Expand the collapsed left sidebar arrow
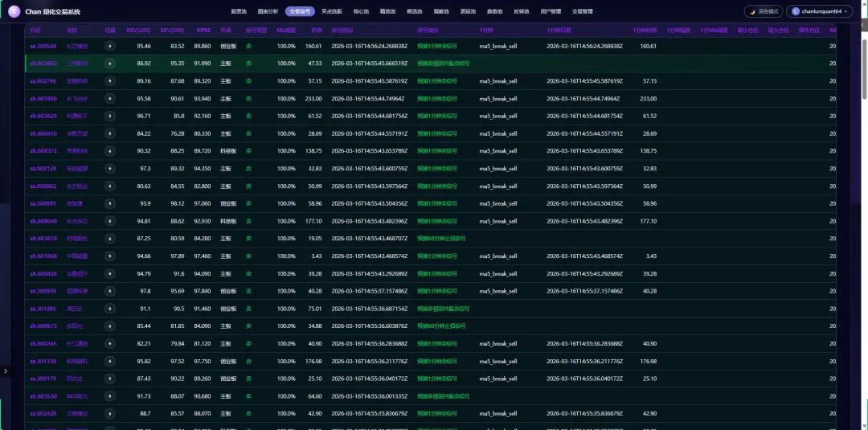The width and height of the screenshot is (868, 430). (x=6, y=371)
